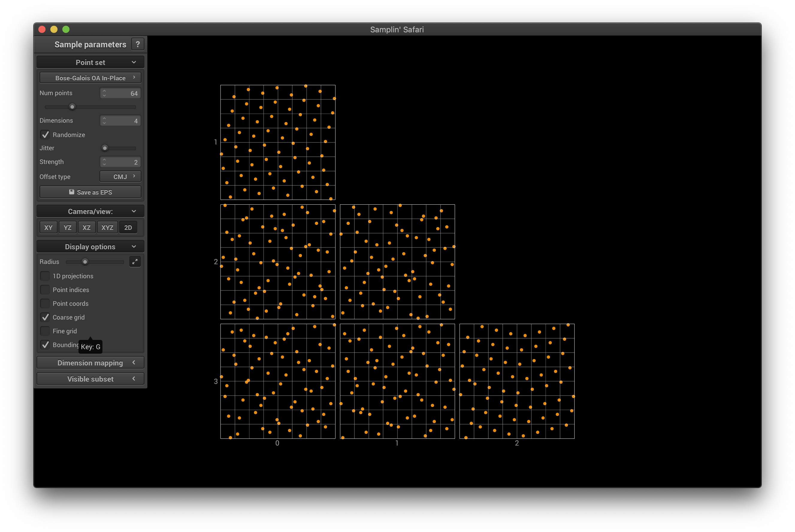The image size is (795, 532).
Task: Open the CMJ offset type dropdown
Action: (120, 177)
